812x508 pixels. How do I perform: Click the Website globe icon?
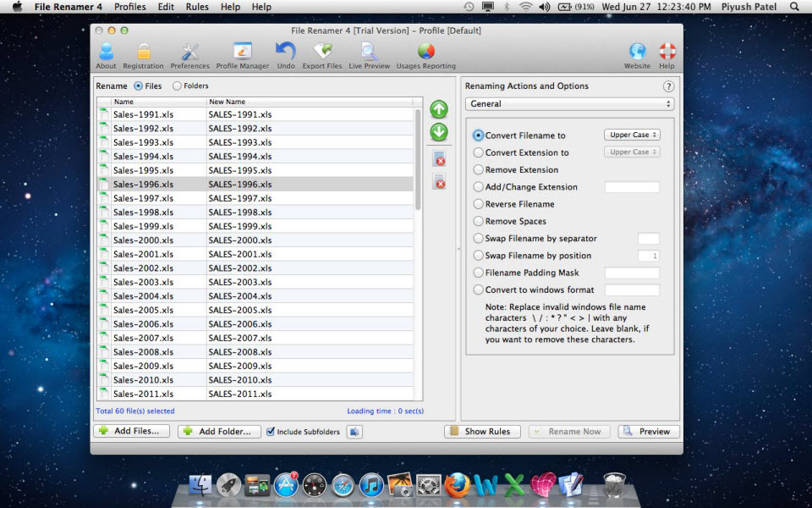637,56
